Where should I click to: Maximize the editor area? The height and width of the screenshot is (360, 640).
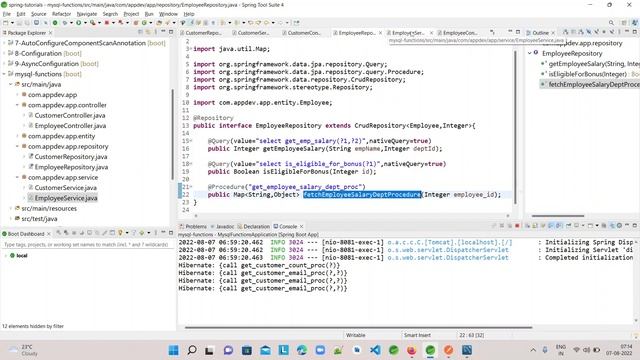point(518,32)
